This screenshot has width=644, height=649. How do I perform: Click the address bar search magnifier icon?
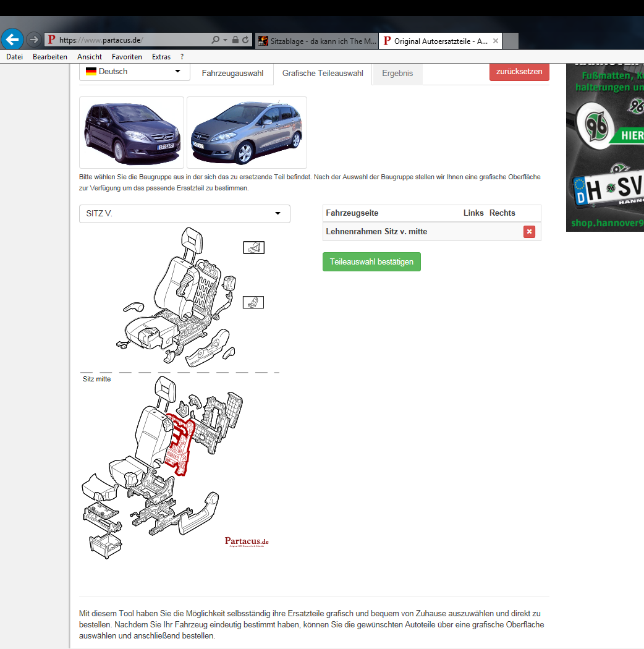point(215,40)
